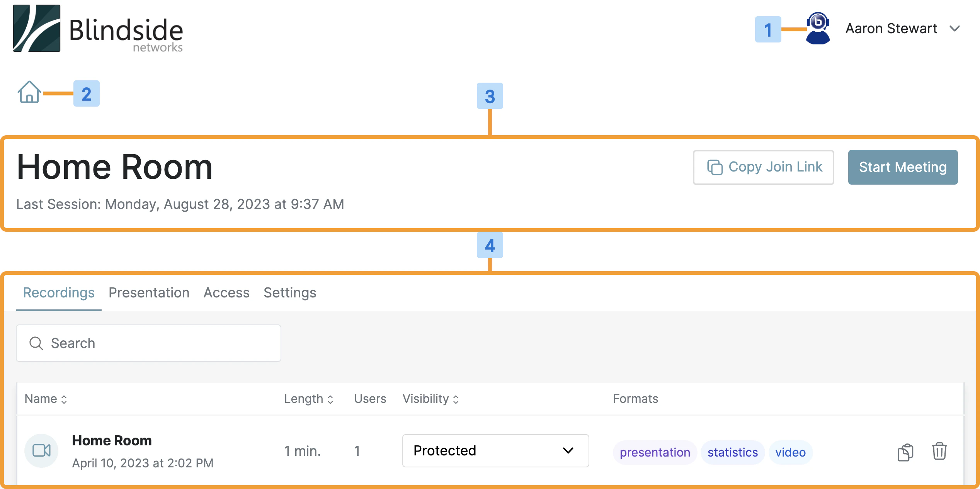Sort recordings by Name column

[x=46, y=399]
